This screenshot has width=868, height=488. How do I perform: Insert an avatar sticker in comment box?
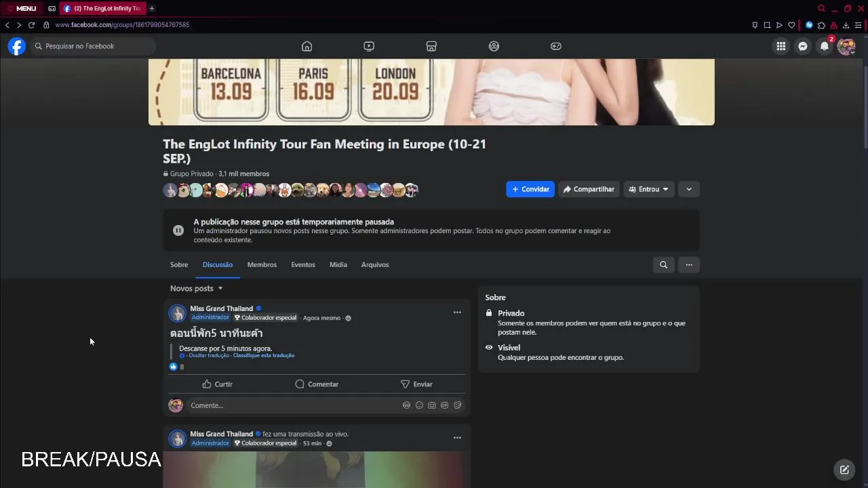(406, 405)
